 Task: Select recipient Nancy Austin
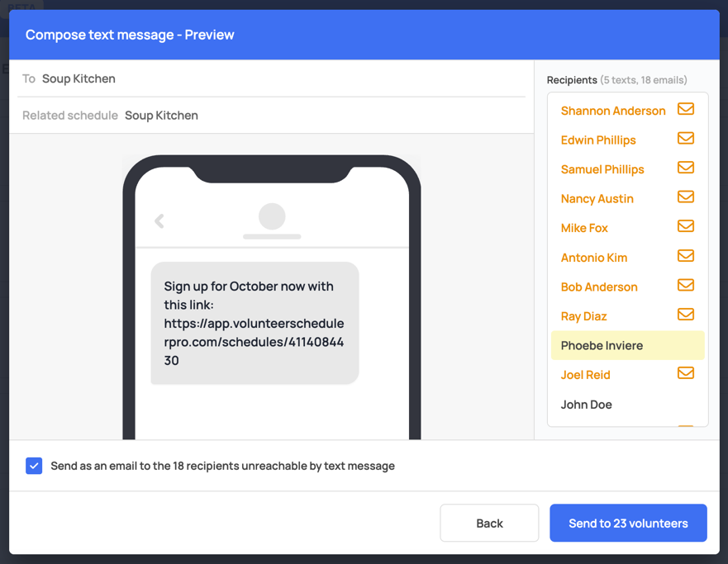tap(597, 198)
